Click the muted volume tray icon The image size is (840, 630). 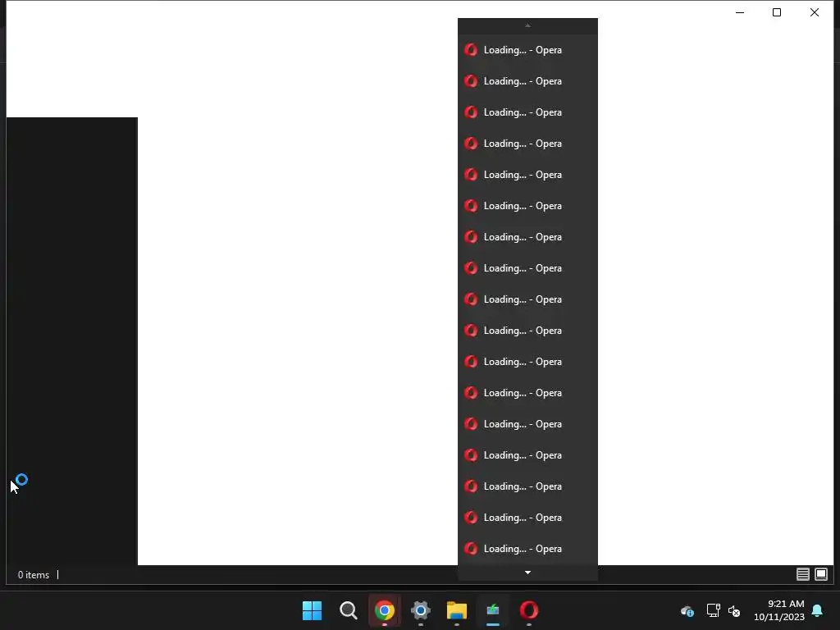(x=734, y=610)
